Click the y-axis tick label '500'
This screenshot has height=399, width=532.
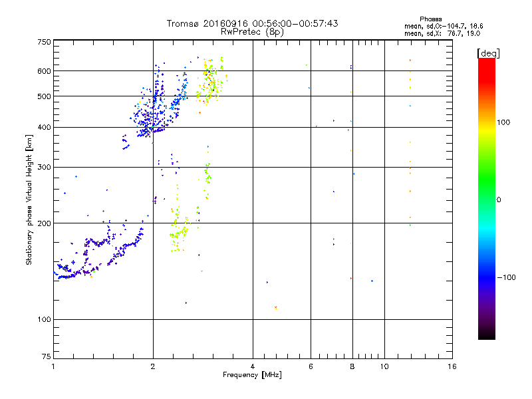pyautogui.click(x=45, y=96)
